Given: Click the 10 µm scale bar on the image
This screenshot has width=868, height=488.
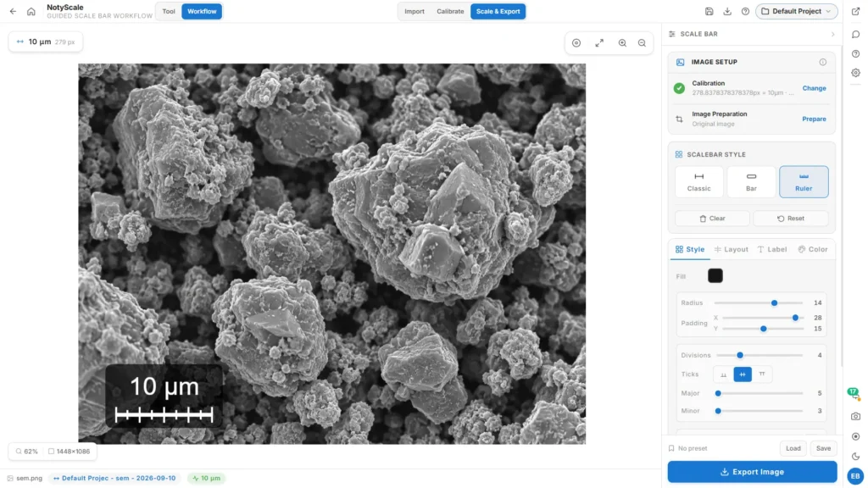Looking at the screenshot, I should (x=164, y=397).
